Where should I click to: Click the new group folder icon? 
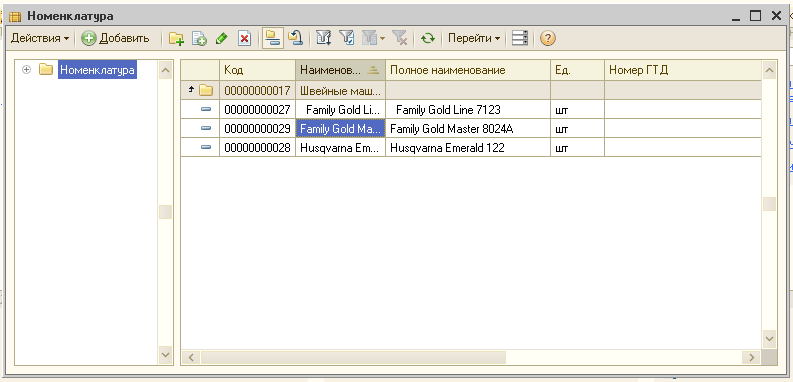[176, 38]
